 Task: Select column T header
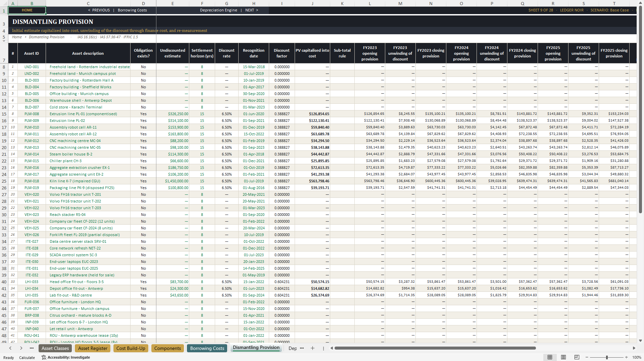pos(614,3)
